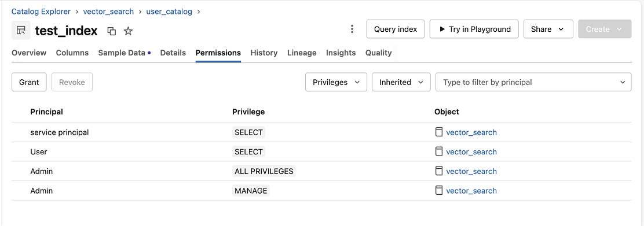Screen dimensions: 644x226
Task: Open the Lineage tab
Action: coord(302,53)
